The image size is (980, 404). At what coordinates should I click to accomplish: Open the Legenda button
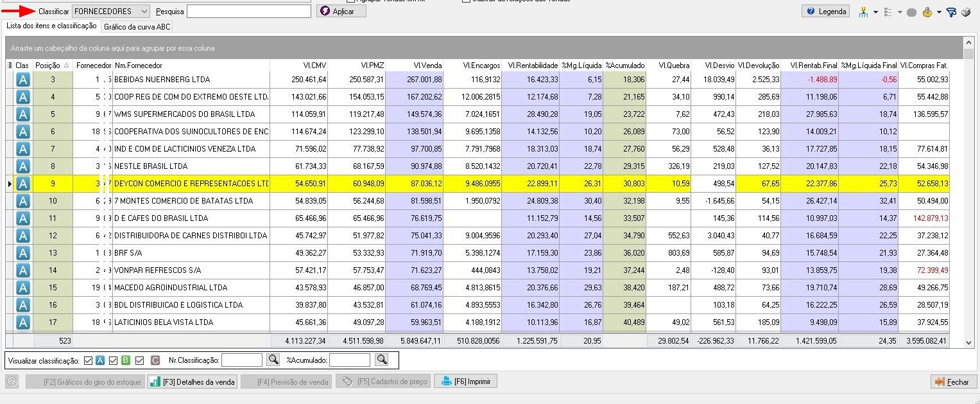tap(827, 11)
